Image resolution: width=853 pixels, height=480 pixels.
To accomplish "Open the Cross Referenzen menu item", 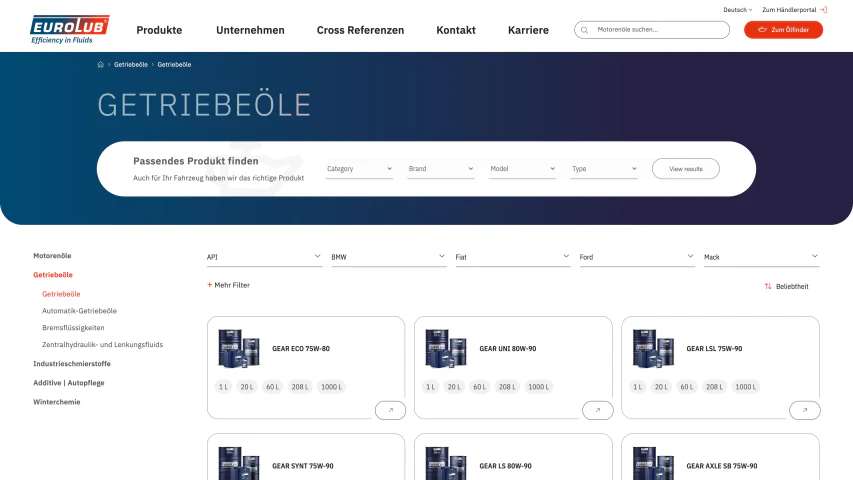I will pos(360,30).
